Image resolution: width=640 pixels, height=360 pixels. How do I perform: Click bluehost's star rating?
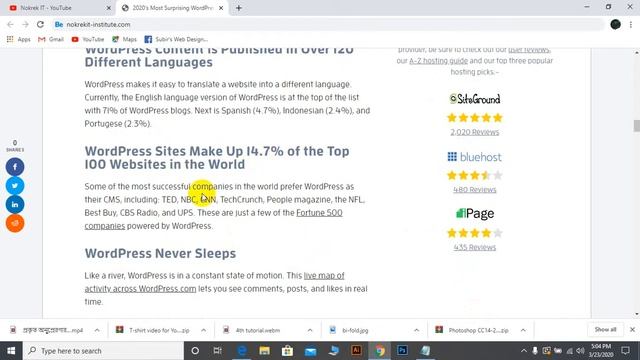475,176
